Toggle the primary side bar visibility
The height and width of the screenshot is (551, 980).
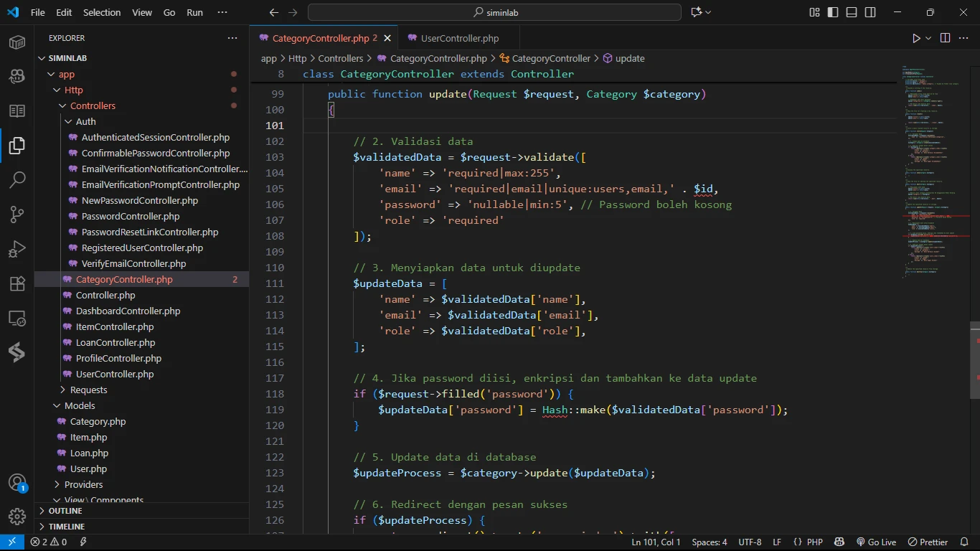coord(833,12)
